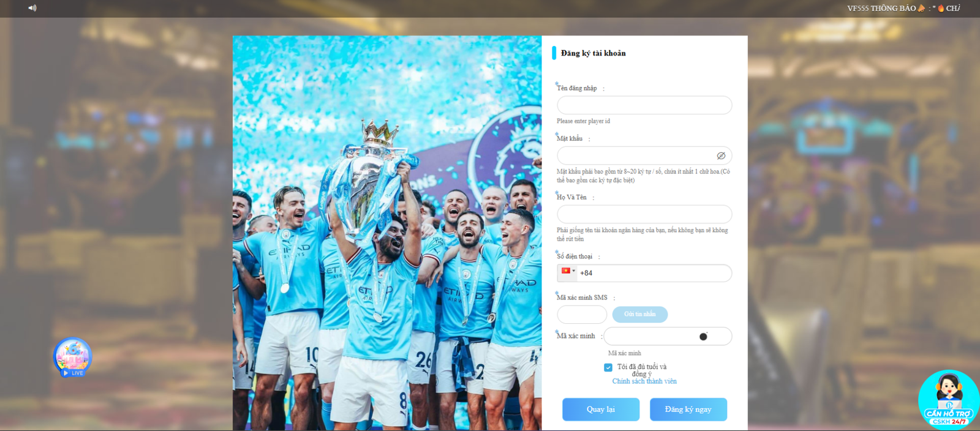Uncheck the age agreement checkbox
Screen dimensions: 980x431
(x=608, y=367)
